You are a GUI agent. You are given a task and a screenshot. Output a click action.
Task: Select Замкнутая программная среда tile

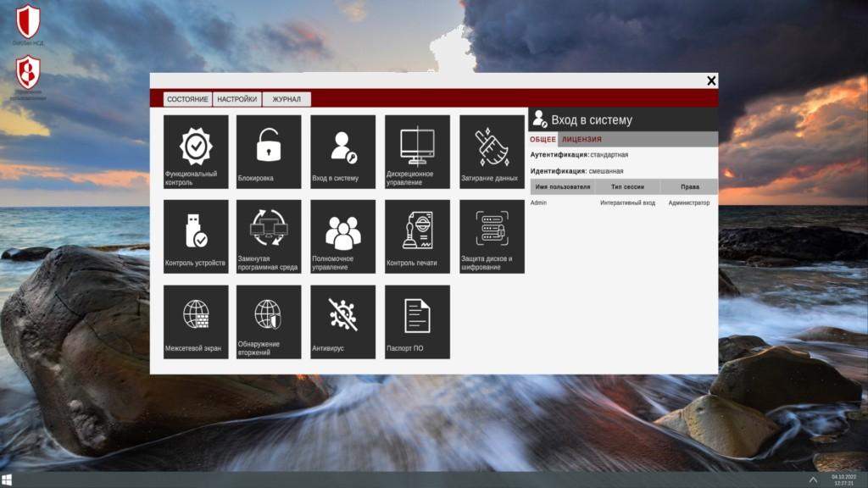(269, 236)
